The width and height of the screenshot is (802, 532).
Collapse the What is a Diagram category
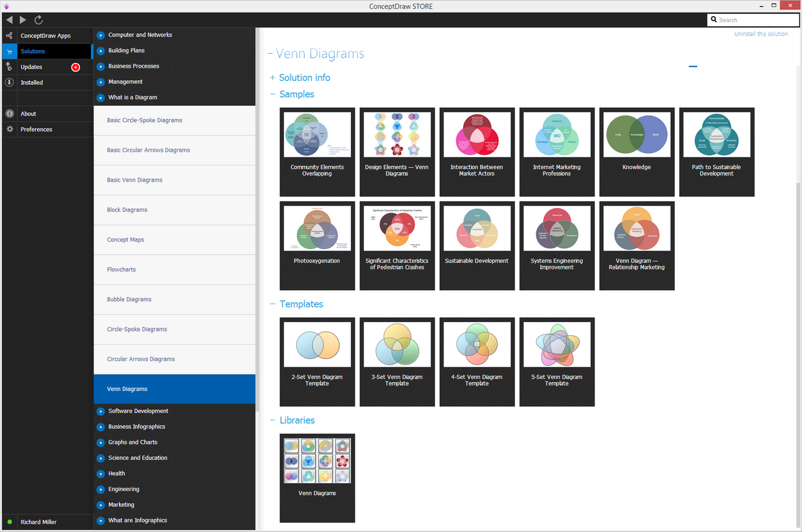coord(101,98)
